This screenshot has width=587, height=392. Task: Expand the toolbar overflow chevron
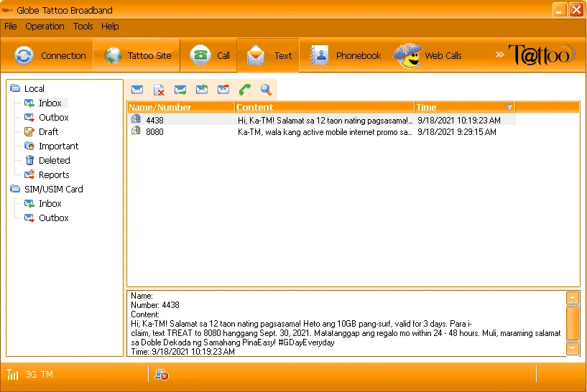[x=499, y=55]
